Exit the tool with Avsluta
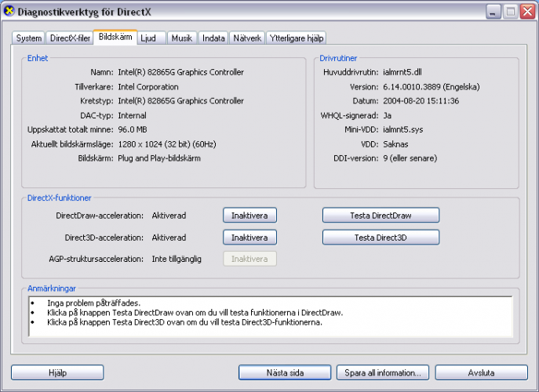This screenshot has height=392, width=539. 481,372
